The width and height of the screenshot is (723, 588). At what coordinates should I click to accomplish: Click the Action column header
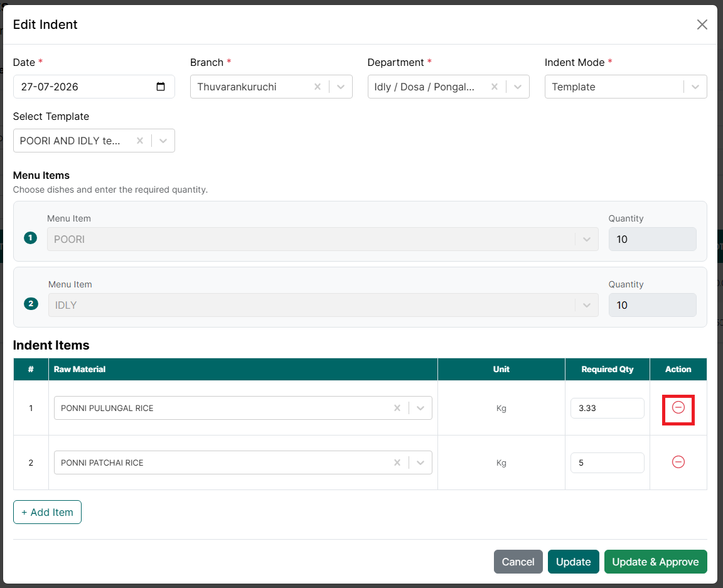click(x=678, y=370)
